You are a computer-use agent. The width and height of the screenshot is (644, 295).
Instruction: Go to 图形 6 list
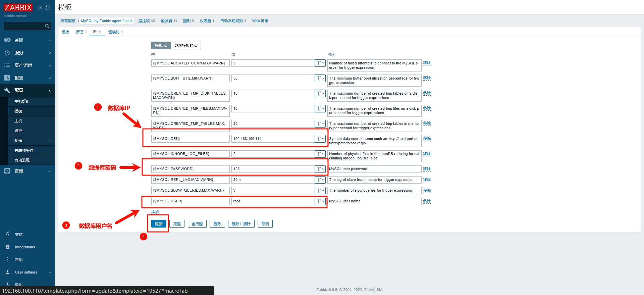click(189, 21)
